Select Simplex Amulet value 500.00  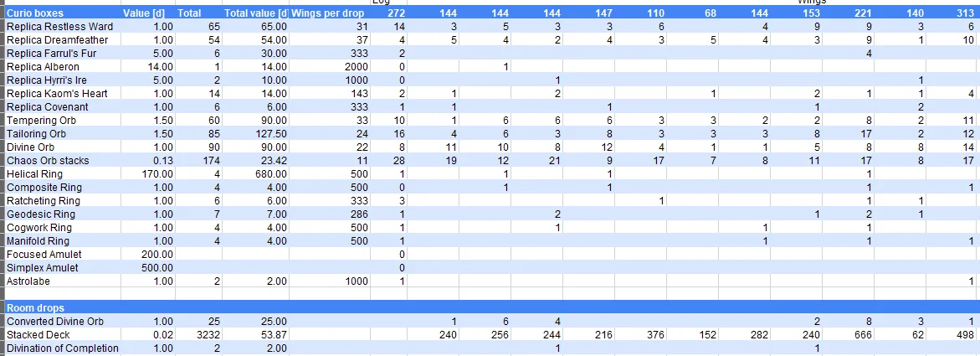click(x=158, y=268)
